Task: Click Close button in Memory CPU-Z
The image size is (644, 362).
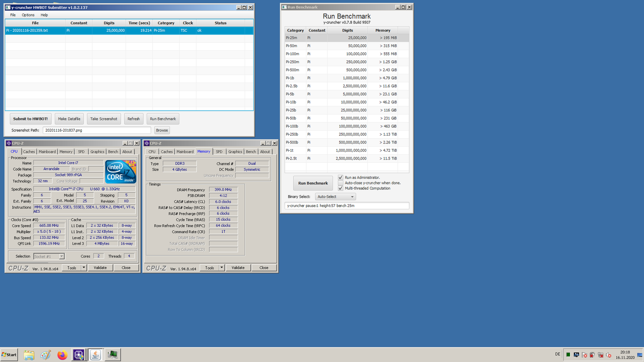Action: coord(264,268)
